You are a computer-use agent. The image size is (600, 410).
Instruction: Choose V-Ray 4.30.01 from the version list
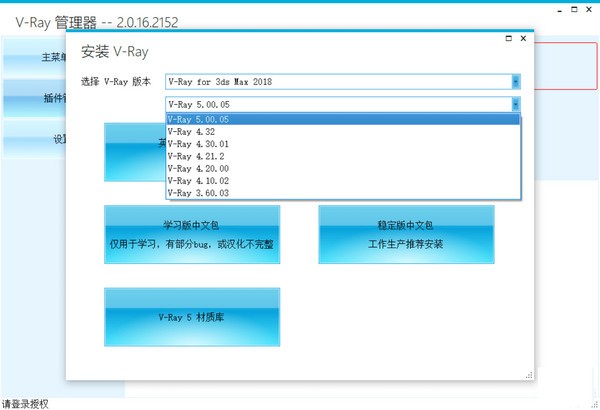tap(343, 144)
